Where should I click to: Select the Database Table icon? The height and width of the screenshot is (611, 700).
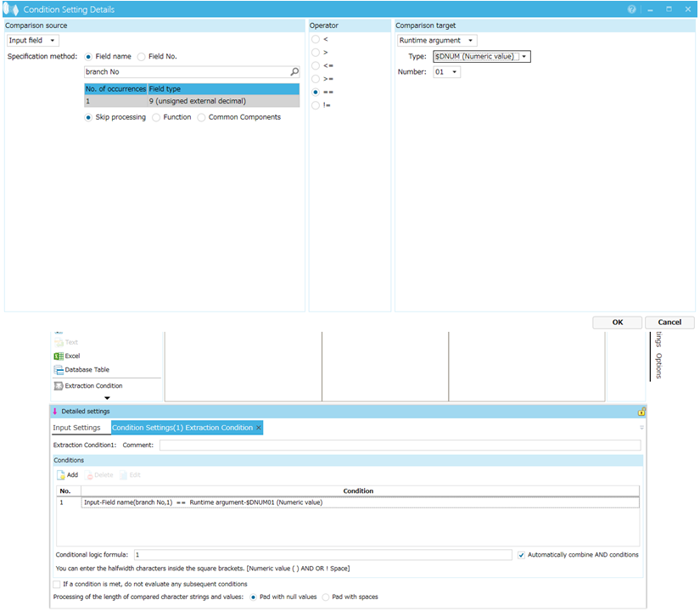[x=59, y=370]
